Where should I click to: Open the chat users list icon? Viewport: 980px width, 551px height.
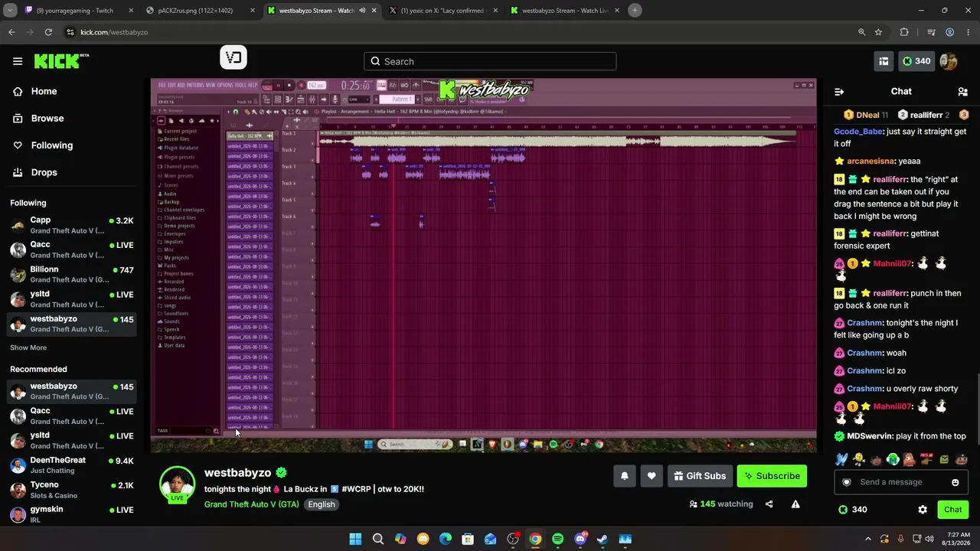click(962, 92)
